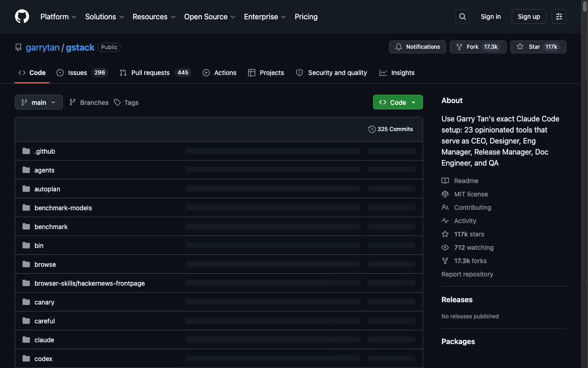The width and height of the screenshot is (588, 368).
Task: Click the folder icon for agents
Action: coord(26,170)
